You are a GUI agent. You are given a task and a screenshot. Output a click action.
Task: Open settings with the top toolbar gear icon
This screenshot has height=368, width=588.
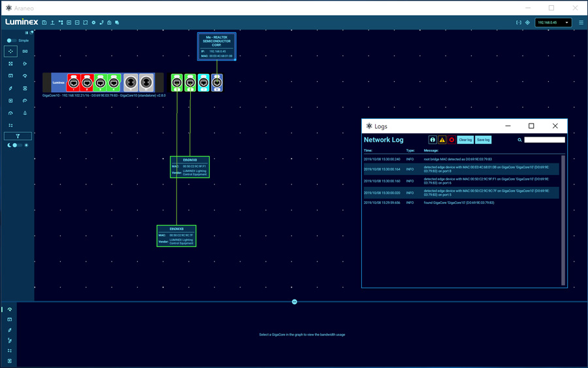93,22
